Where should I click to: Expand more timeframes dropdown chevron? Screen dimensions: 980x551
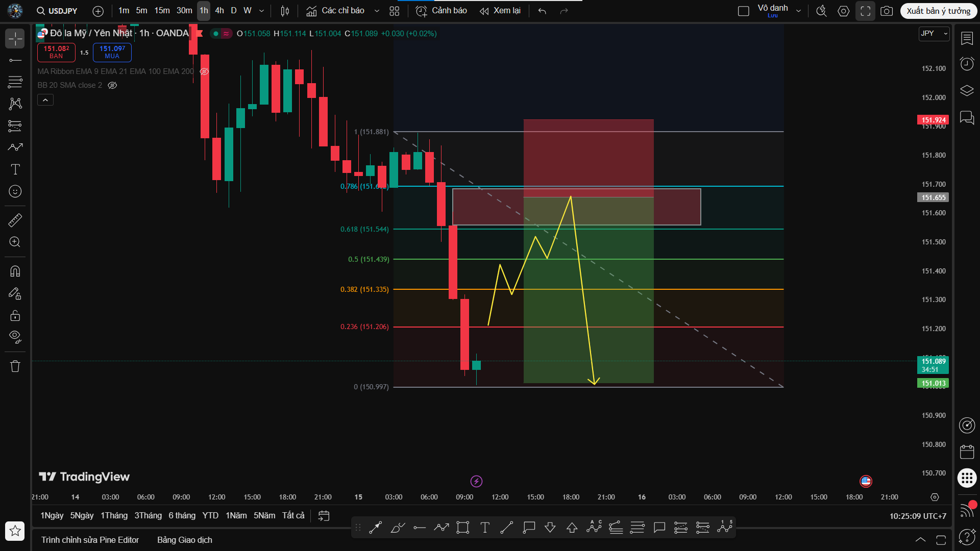[262, 11]
